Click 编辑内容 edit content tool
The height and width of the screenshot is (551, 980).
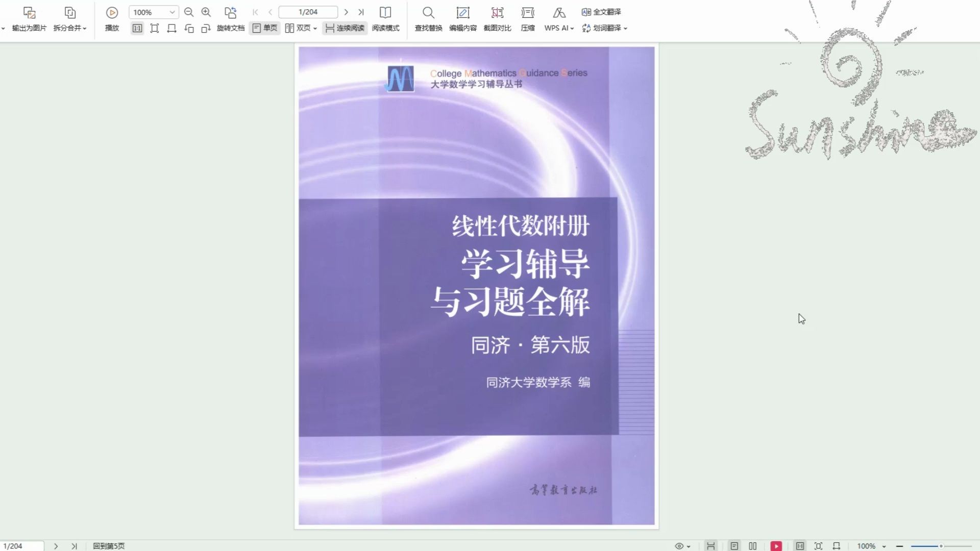point(463,19)
